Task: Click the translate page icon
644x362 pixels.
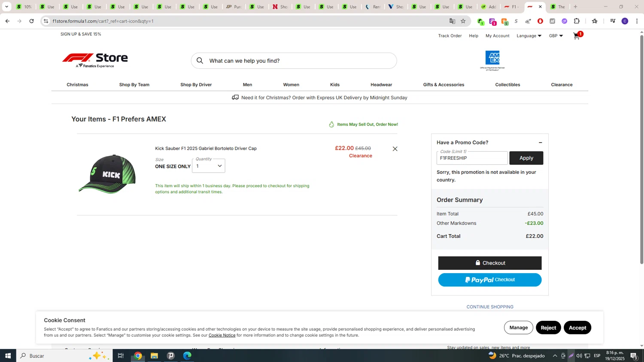Action: pyautogui.click(x=452, y=21)
